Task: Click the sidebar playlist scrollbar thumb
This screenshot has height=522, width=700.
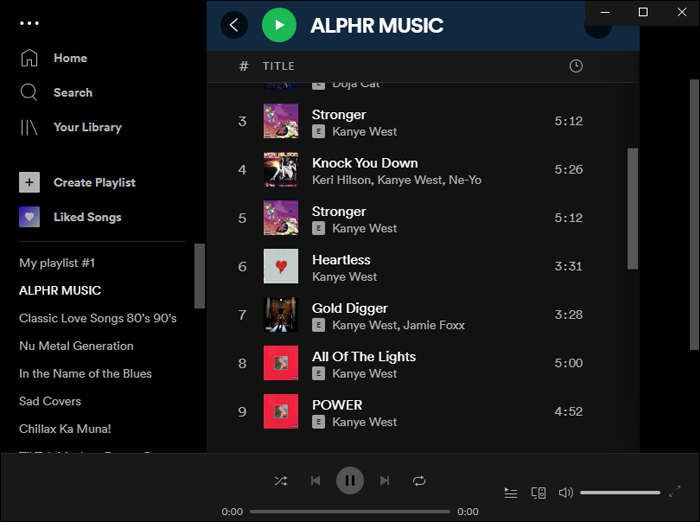Action: point(200,276)
